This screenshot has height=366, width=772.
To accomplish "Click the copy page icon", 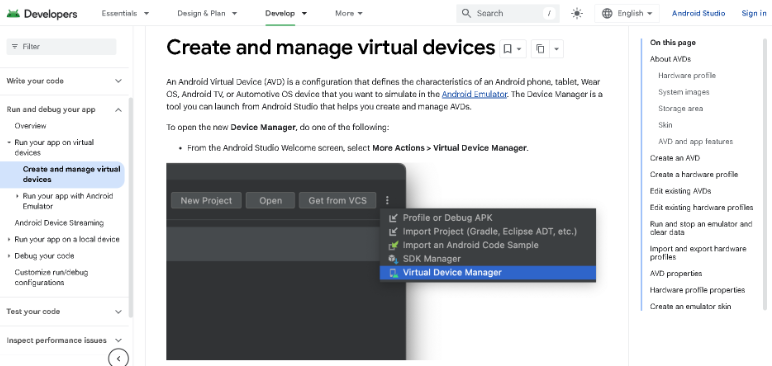I will click(540, 49).
